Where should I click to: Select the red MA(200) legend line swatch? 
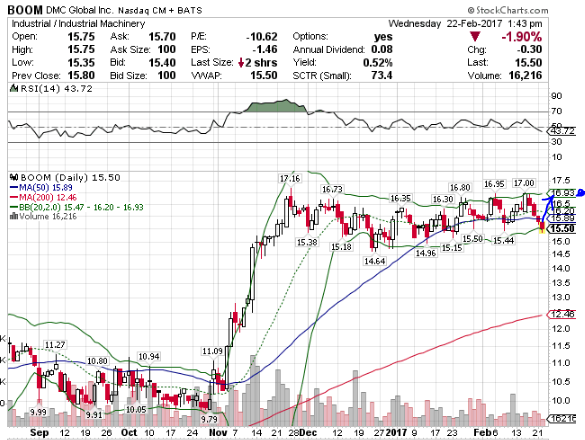point(14,197)
